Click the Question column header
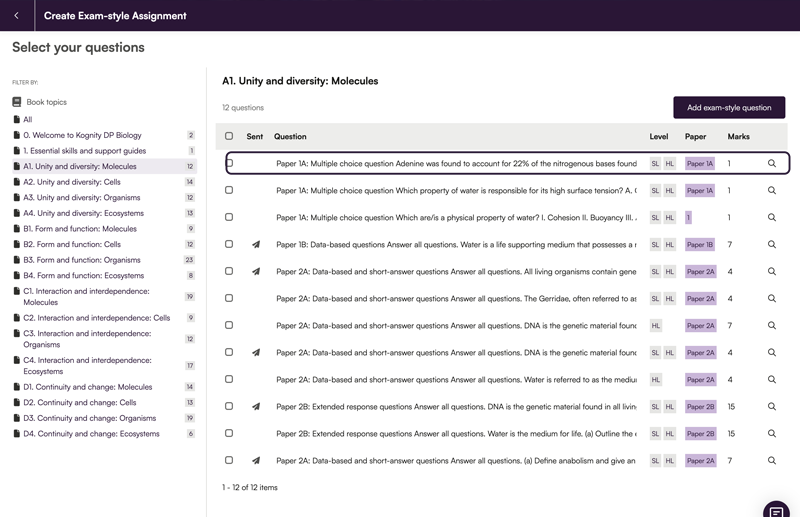Image resolution: width=800 pixels, height=517 pixels. point(290,136)
